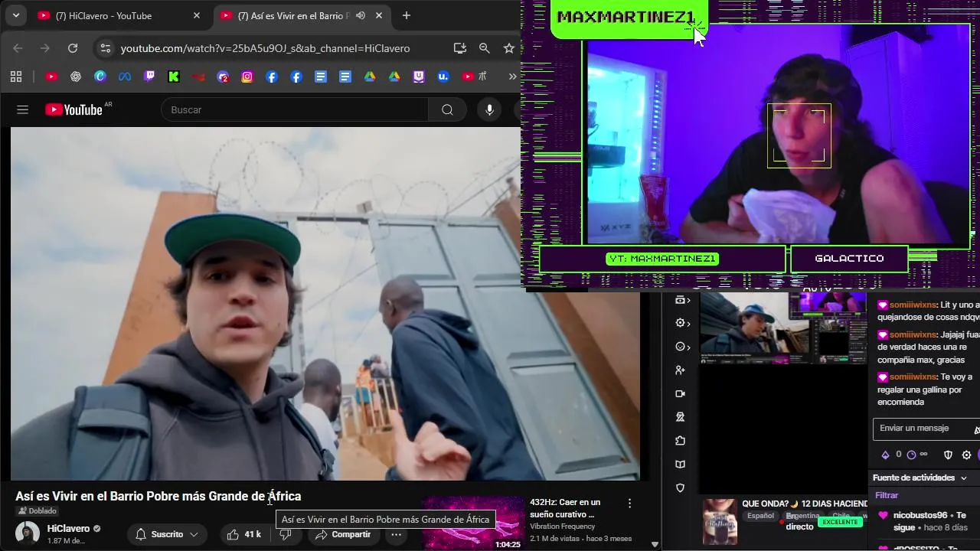This screenshot has width=980, height=551.
Task: Open the second Google Docs bookmark
Action: pyautogui.click(x=345, y=77)
